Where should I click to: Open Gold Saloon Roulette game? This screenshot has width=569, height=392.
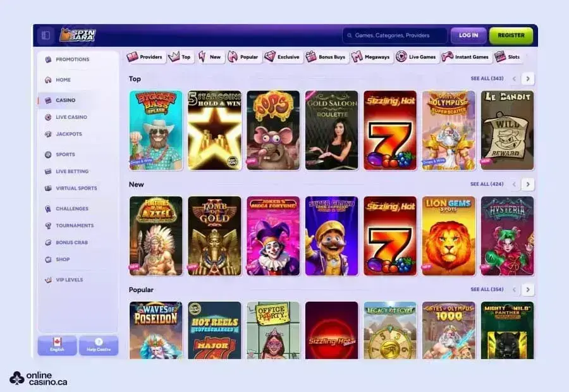click(332, 130)
